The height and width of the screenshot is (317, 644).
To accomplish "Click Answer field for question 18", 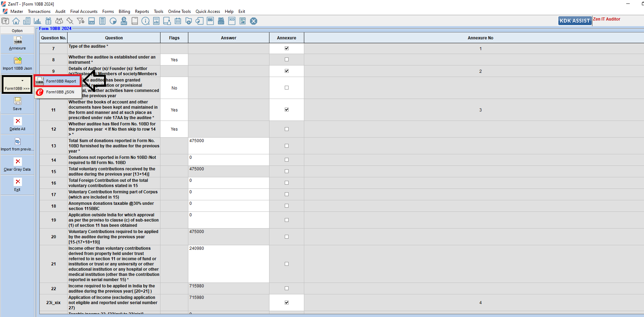I will (x=229, y=206).
